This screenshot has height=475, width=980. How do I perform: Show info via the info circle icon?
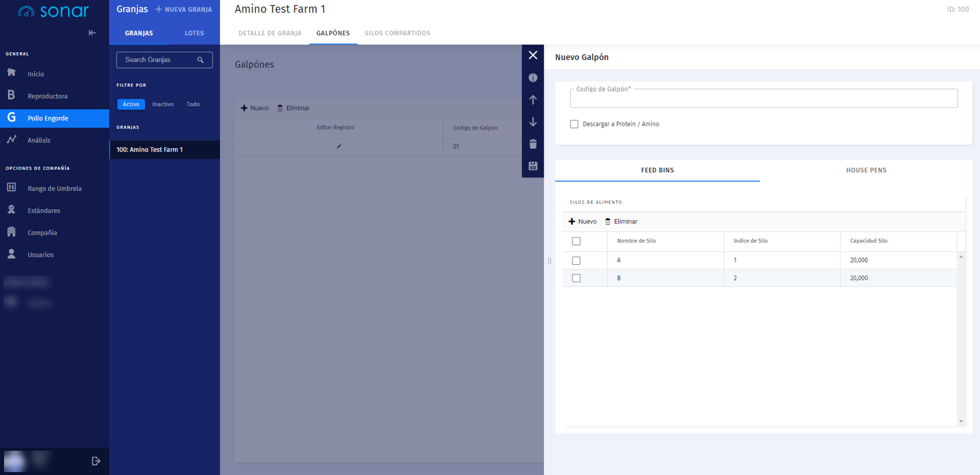[533, 78]
